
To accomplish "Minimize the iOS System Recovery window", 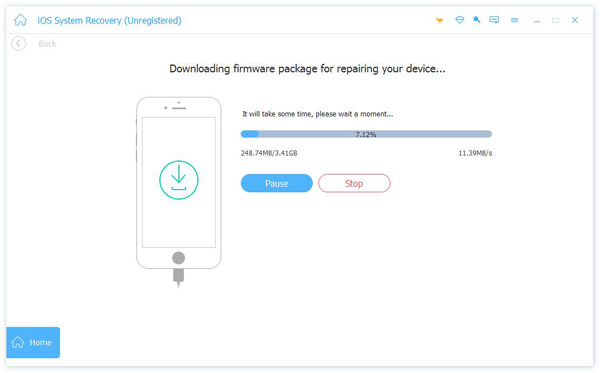I will [x=537, y=20].
